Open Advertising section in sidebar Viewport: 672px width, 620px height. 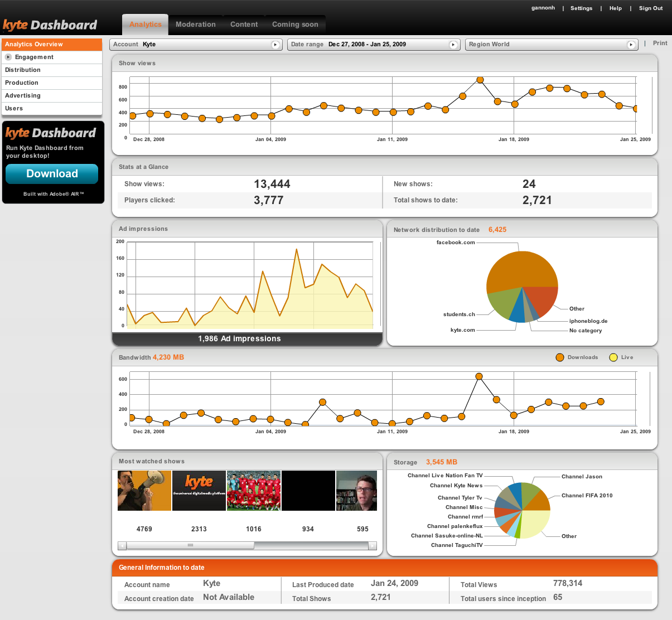click(x=52, y=95)
